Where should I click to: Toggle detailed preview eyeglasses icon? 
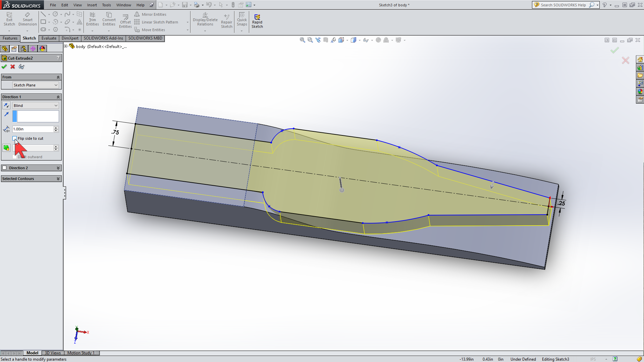(x=21, y=67)
